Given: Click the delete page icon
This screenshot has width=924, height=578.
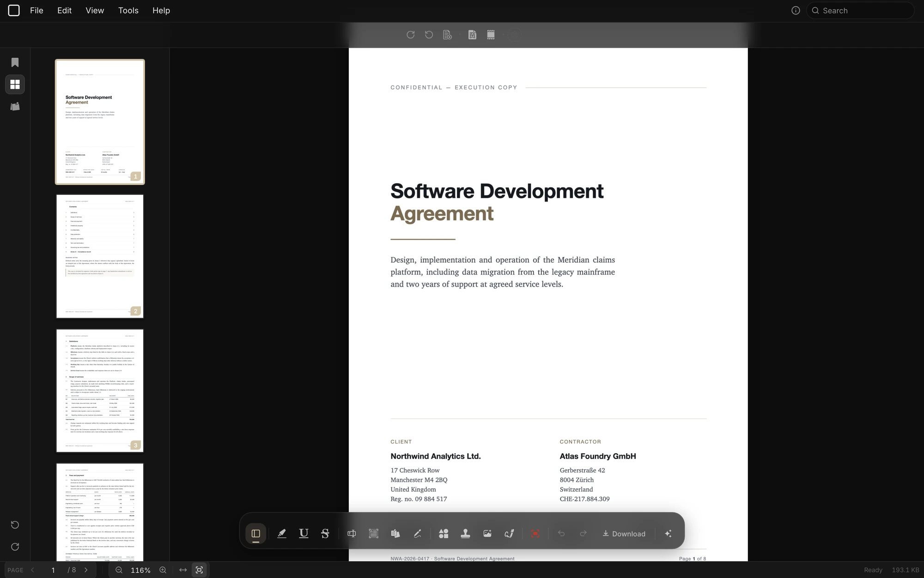Looking at the screenshot, I should pyautogui.click(x=447, y=35).
